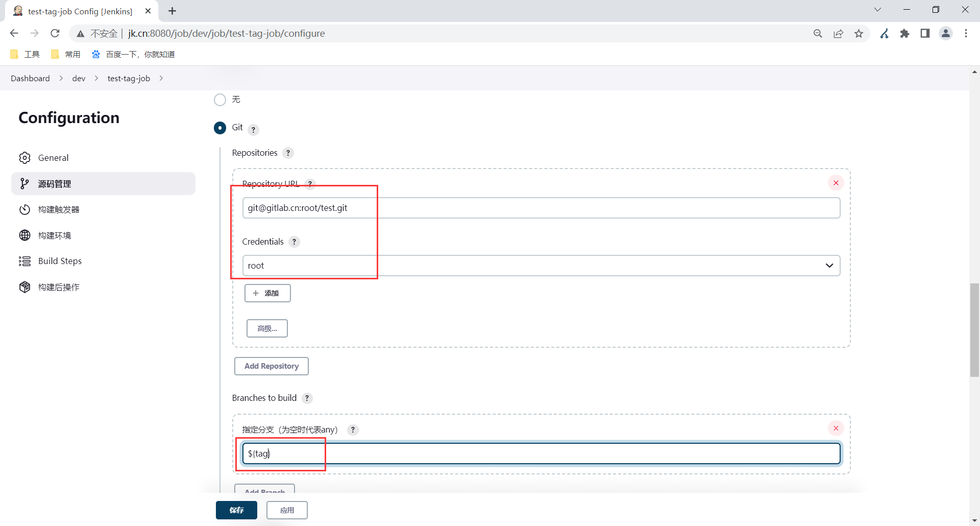Click the branch specifier field with ${tag}
This screenshot has height=526, width=980.
click(x=541, y=453)
